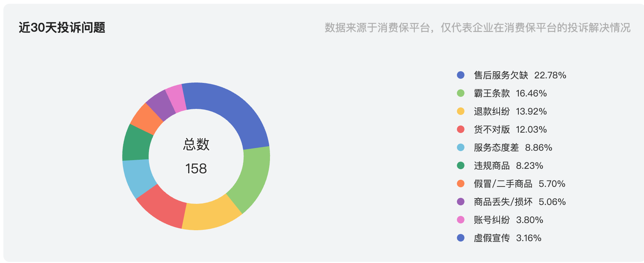Click the 近30天投诉问题 heading
The width and height of the screenshot is (644, 263).
[x=62, y=28]
